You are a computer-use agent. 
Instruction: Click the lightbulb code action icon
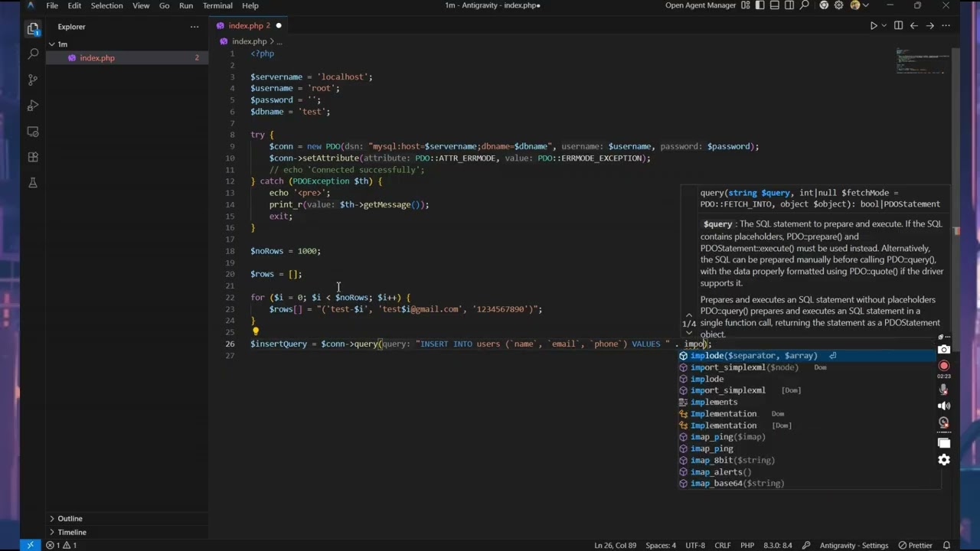click(256, 332)
